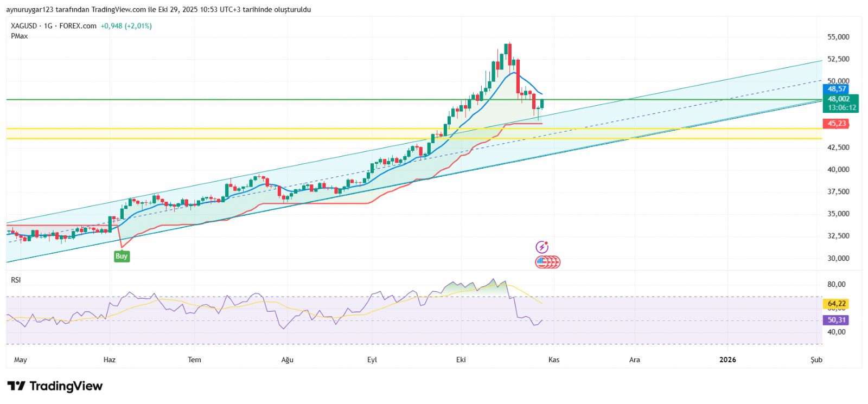Viewport: 868px width, 404px height.
Task: Click the red 45,23 PMax price tag
Action: click(837, 124)
